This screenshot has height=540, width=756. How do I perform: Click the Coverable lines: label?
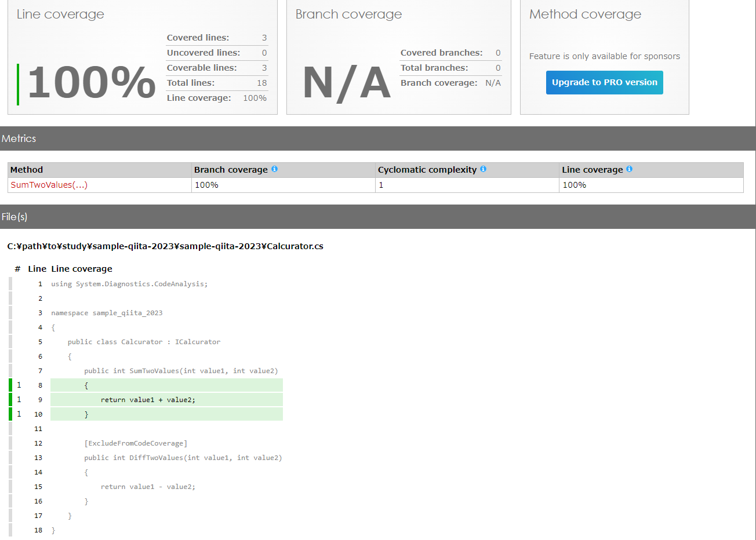pyautogui.click(x=202, y=68)
